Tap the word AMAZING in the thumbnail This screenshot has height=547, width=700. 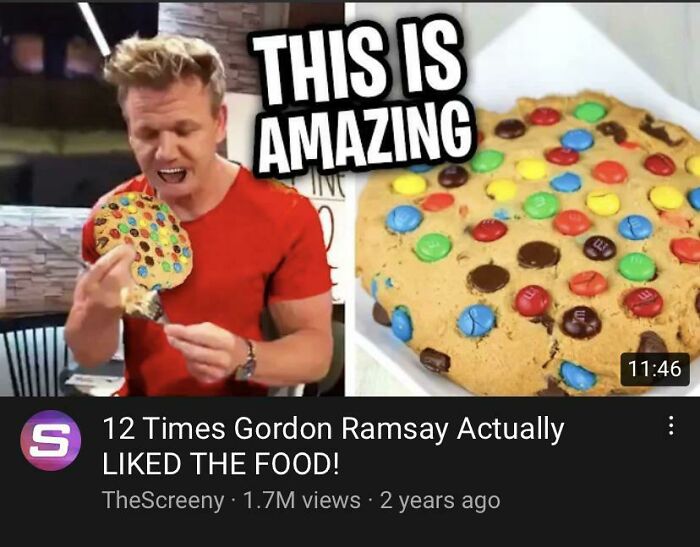(364, 138)
